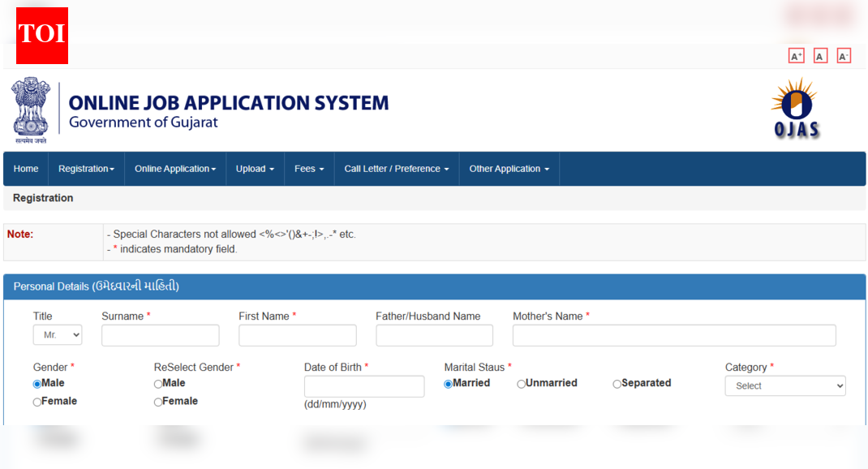Open the Call Letter / Preference menu
Viewport: 868px width, 469px height.
[396, 169]
